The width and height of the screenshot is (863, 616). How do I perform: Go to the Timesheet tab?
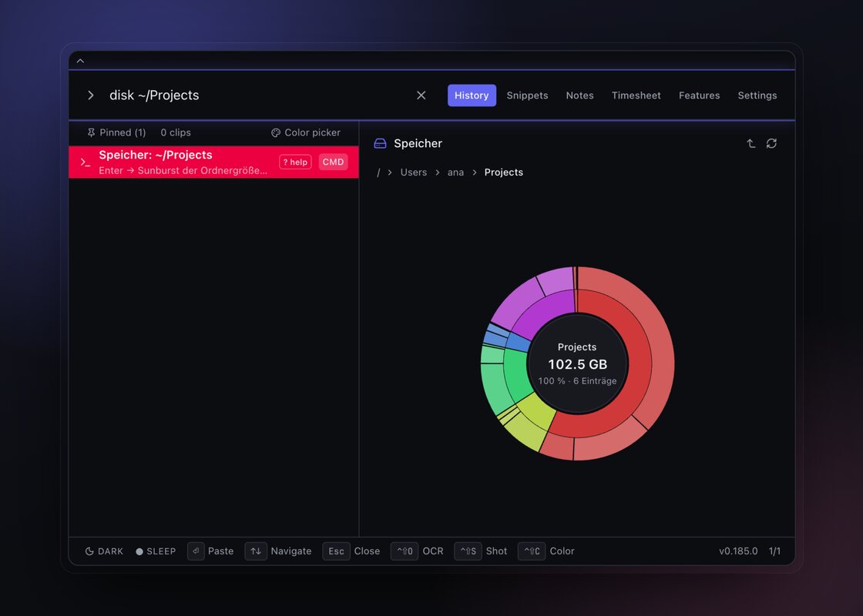(636, 95)
